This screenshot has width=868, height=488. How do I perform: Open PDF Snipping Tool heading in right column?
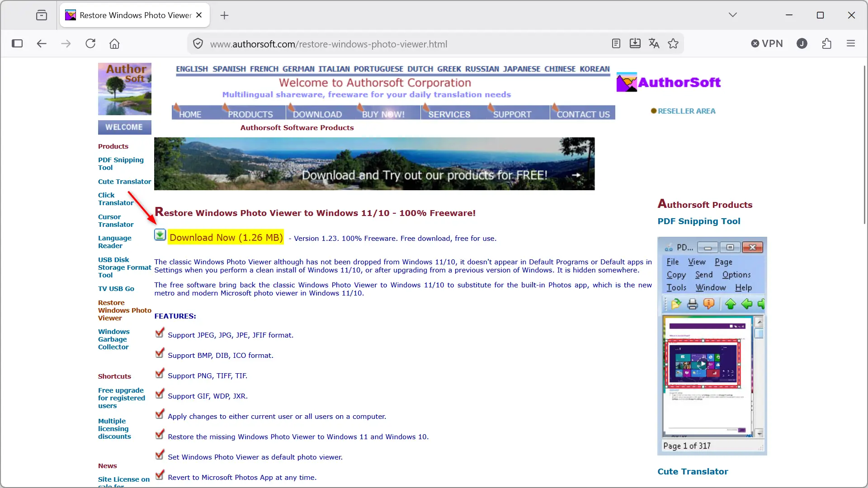click(x=699, y=221)
